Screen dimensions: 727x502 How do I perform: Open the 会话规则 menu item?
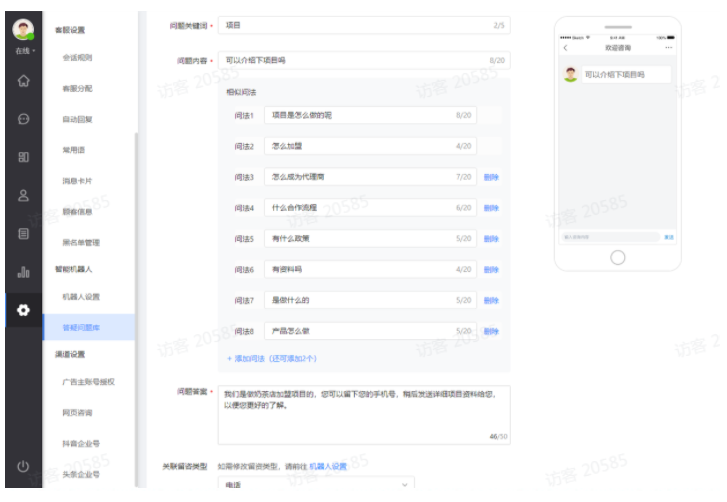(x=77, y=57)
